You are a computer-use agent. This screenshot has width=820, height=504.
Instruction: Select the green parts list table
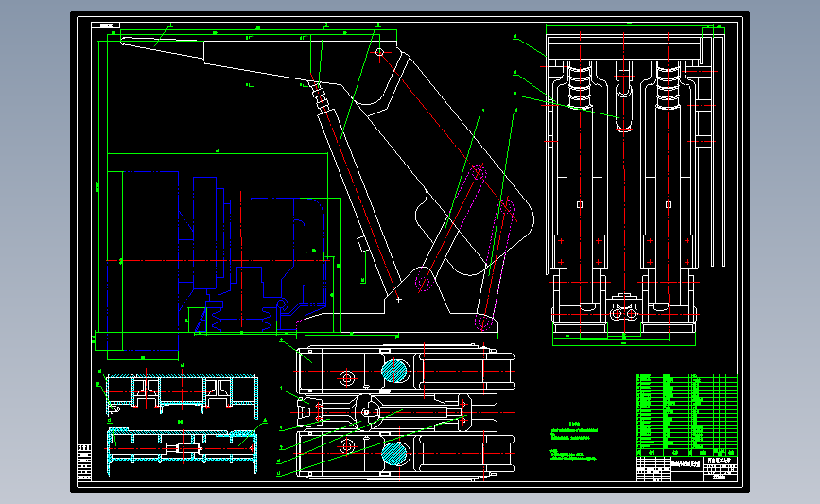click(x=686, y=414)
